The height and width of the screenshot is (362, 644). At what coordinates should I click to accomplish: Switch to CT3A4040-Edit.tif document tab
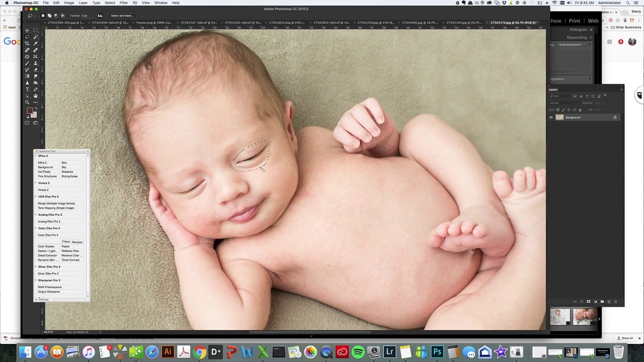[109, 23]
